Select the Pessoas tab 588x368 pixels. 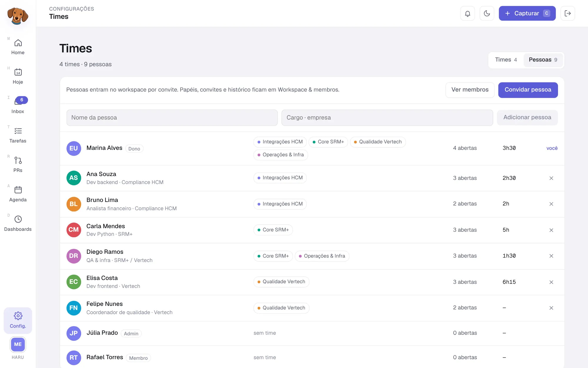coord(543,60)
